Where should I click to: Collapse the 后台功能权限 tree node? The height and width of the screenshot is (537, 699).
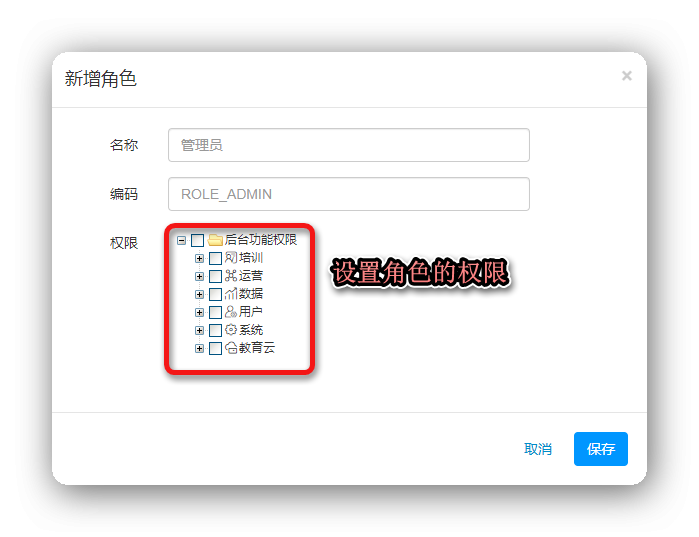pyautogui.click(x=181, y=241)
